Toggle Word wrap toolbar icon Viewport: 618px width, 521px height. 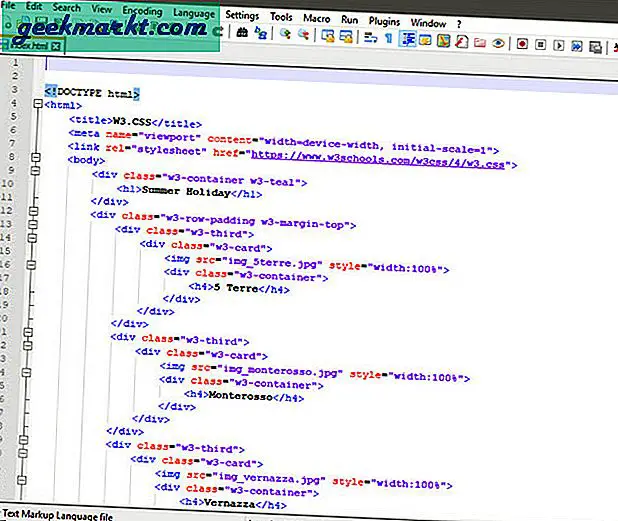tap(370, 37)
